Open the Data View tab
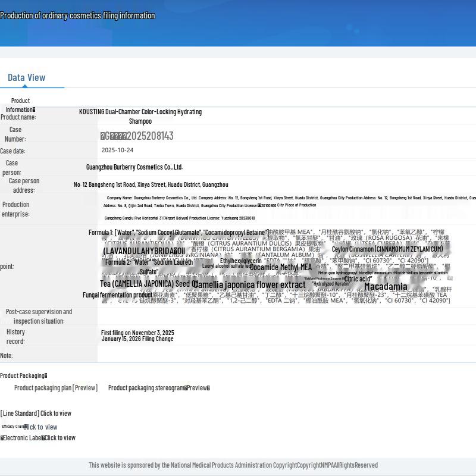 (26, 78)
